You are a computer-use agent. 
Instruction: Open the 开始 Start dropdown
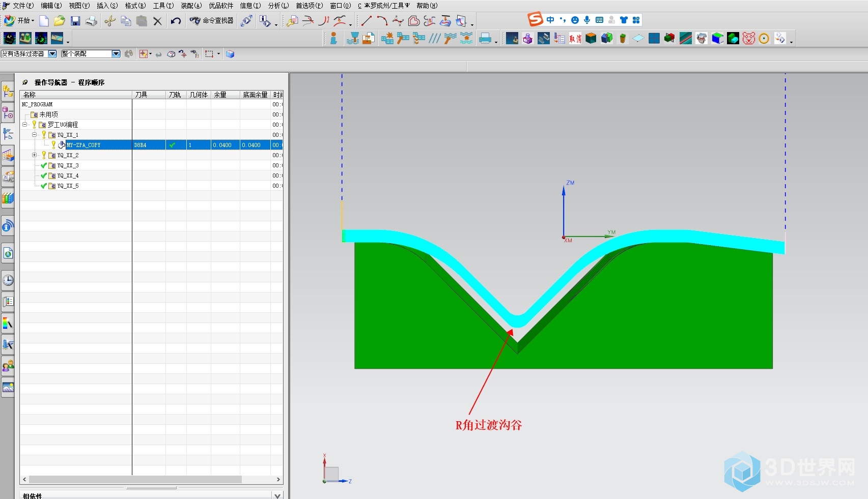[19, 21]
